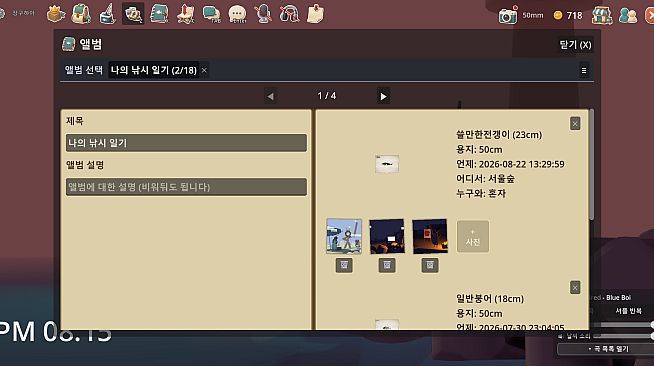Screen dimensions: 654x366
Task: Click the speech bubble Enter chat icon
Action: tap(237, 15)
